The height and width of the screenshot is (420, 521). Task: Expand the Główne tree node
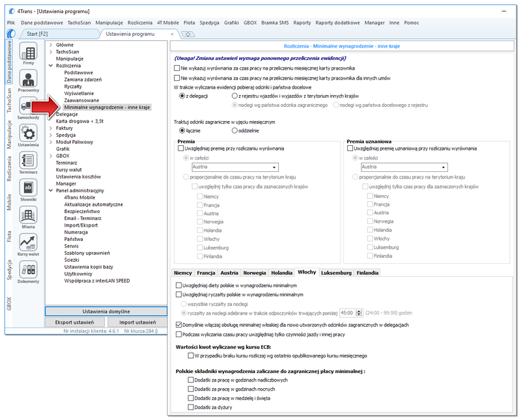[51, 45]
